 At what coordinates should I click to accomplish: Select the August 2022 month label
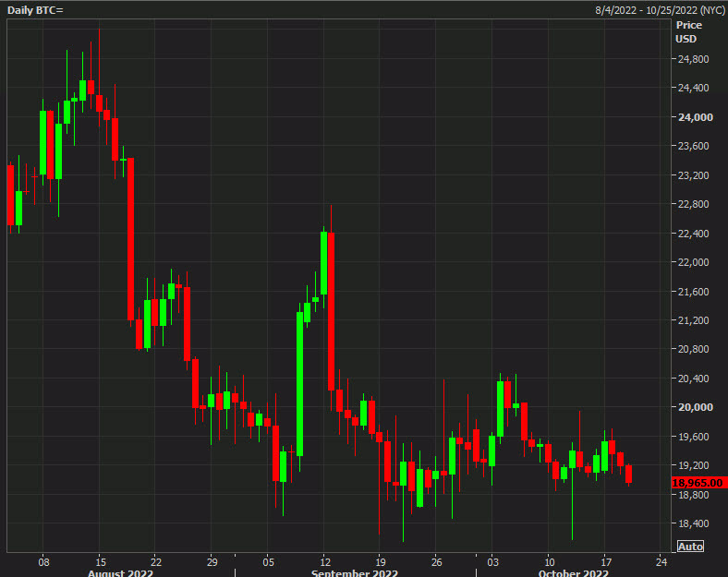pos(120,572)
